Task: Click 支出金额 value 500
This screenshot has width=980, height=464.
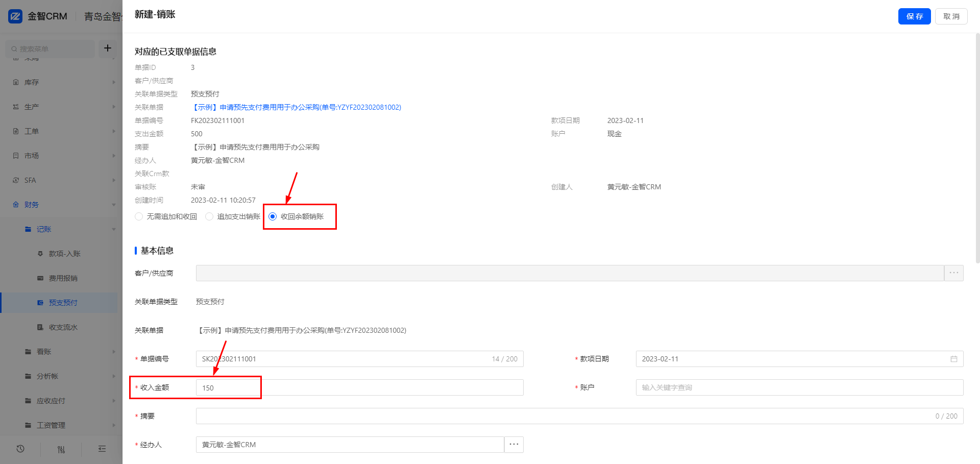Action: [x=197, y=134]
